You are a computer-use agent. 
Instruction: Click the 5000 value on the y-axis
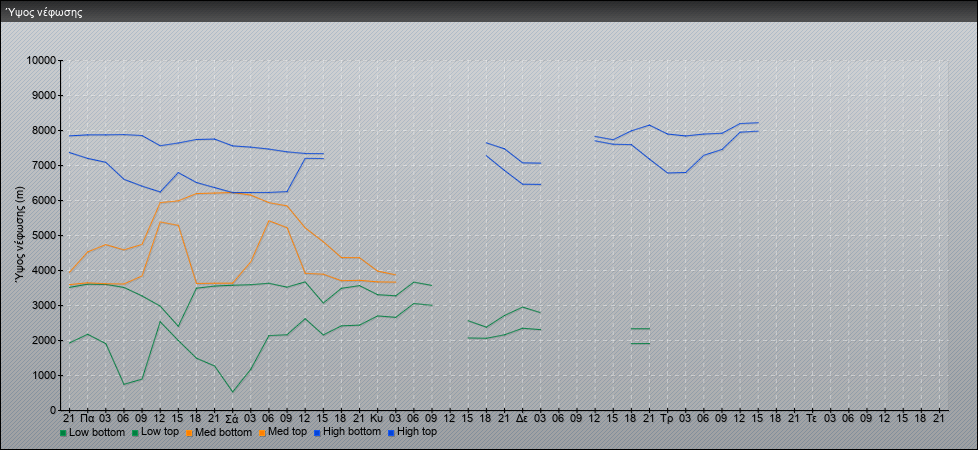click(x=44, y=235)
